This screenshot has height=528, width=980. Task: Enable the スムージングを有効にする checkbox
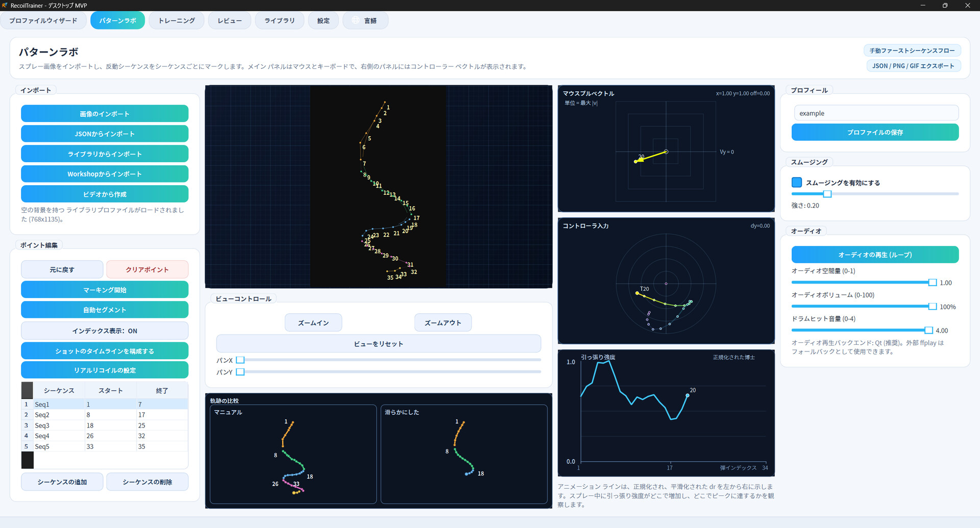(x=796, y=183)
